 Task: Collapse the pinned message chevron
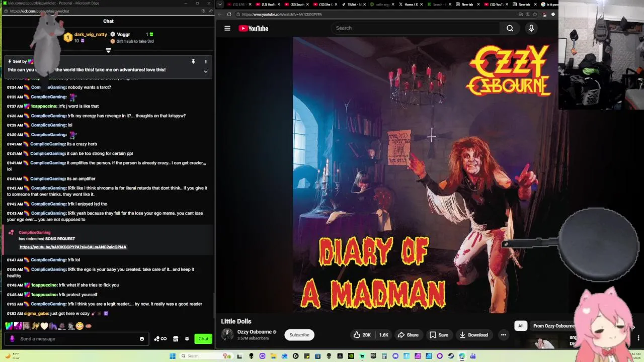(205, 71)
